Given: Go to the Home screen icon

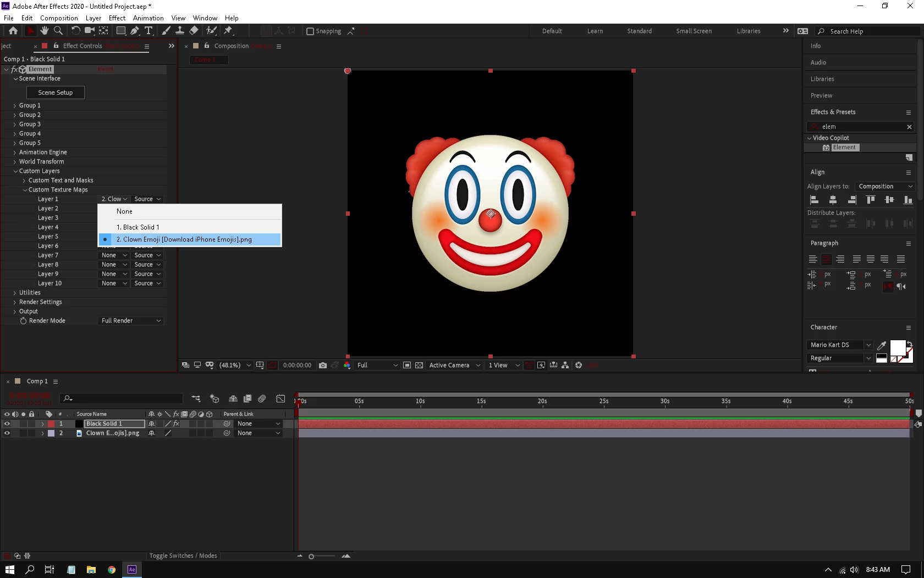Looking at the screenshot, I should tap(13, 31).
